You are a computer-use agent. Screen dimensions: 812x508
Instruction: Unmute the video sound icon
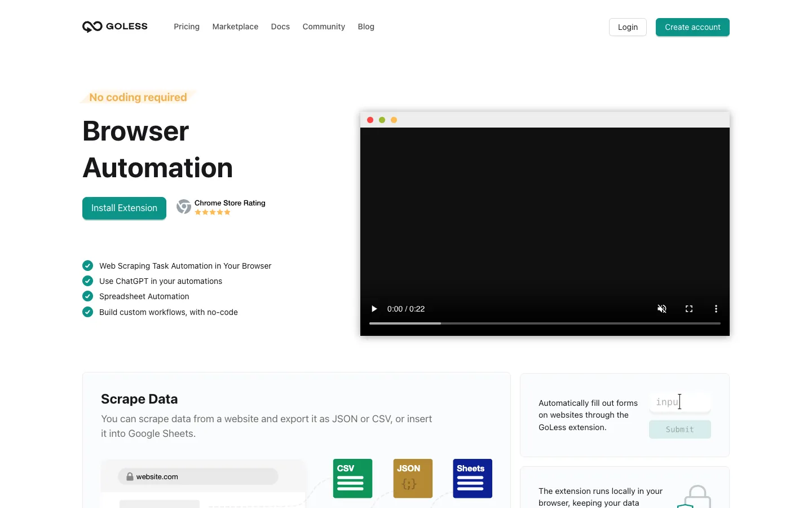click(662, 309)
